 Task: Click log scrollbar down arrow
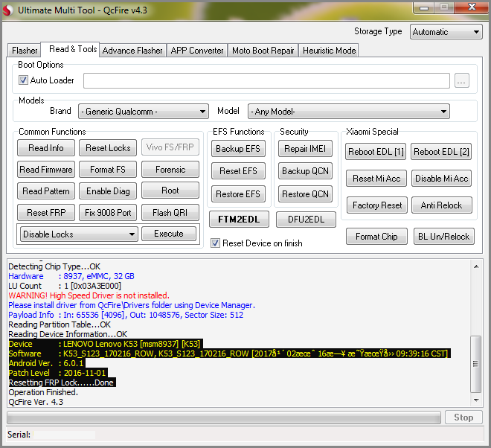(476, 400)
